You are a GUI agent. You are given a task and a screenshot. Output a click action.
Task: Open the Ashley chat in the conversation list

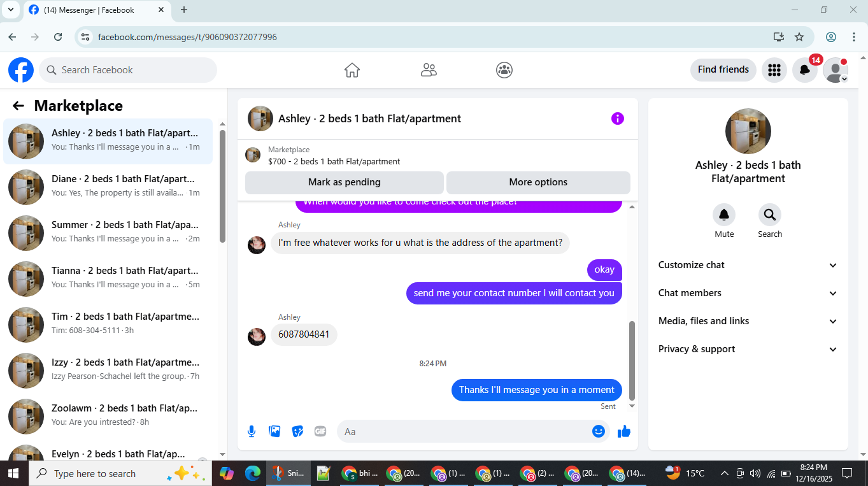[108, 141]
